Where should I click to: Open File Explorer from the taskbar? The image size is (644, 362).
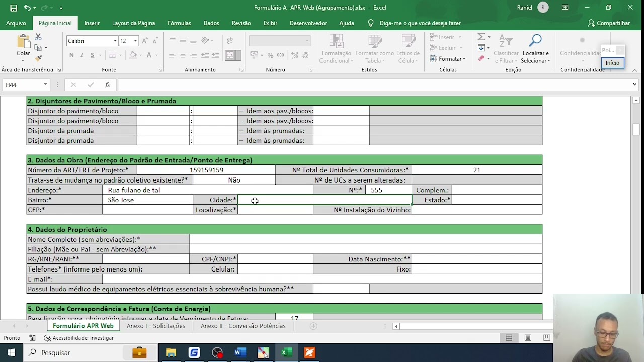coord(171,353)
